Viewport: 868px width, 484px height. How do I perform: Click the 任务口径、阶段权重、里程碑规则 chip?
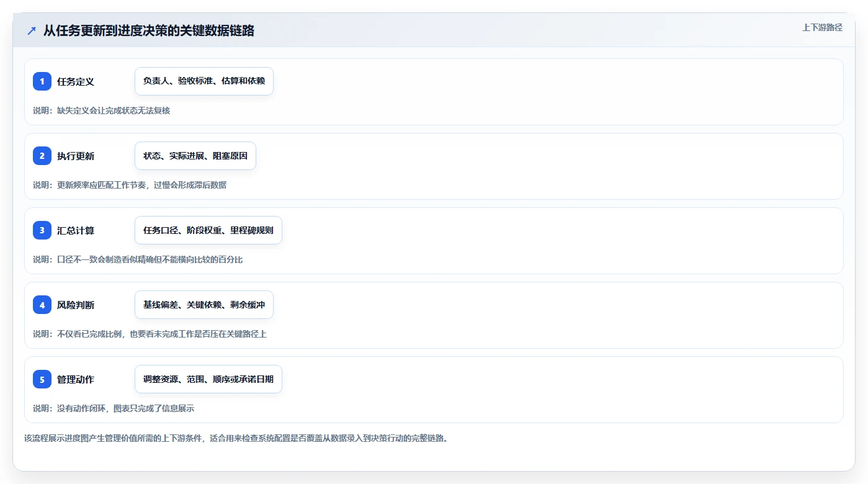click(208, 230)
